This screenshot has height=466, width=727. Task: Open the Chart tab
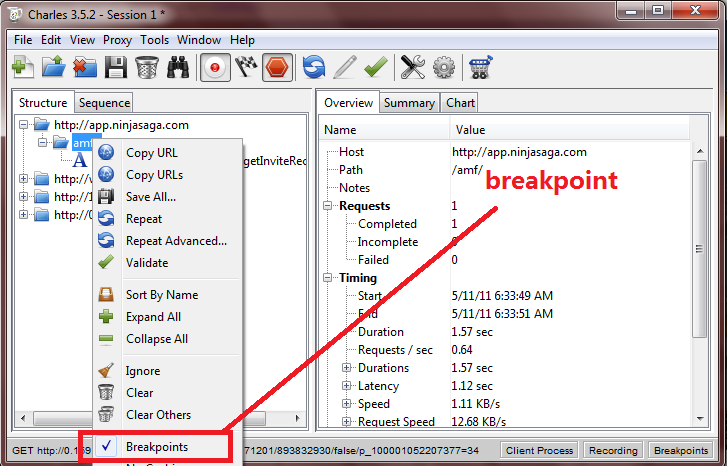pos(460,102)
